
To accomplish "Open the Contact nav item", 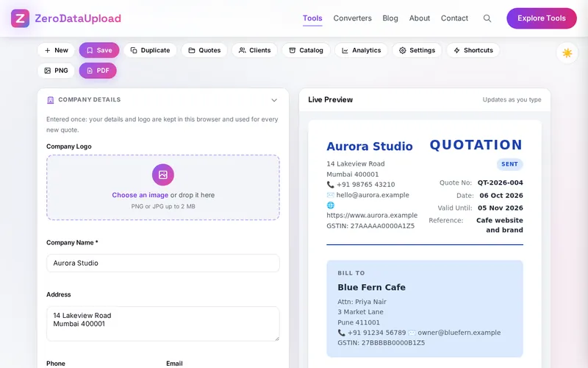I will pyautogui.click(x=454, y=18).
